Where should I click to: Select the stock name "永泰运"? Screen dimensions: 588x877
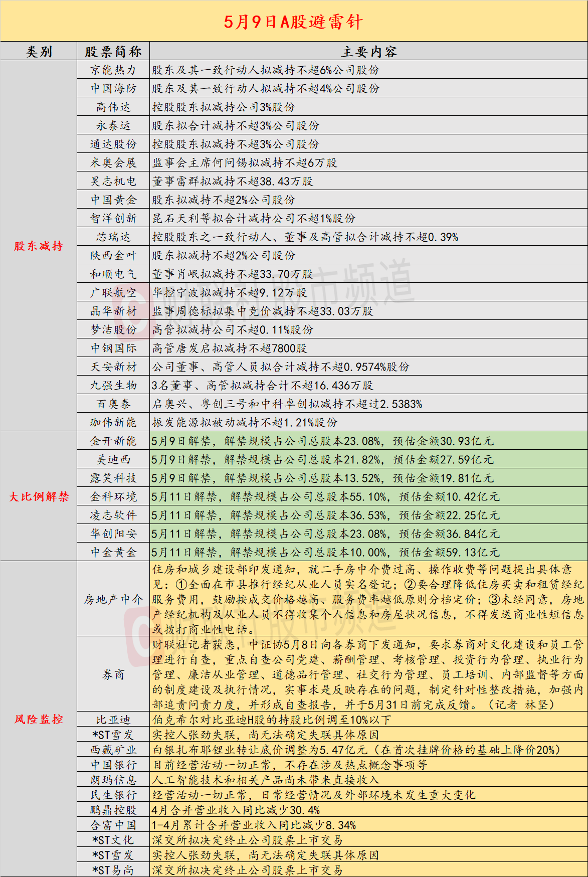click(113, 125)
